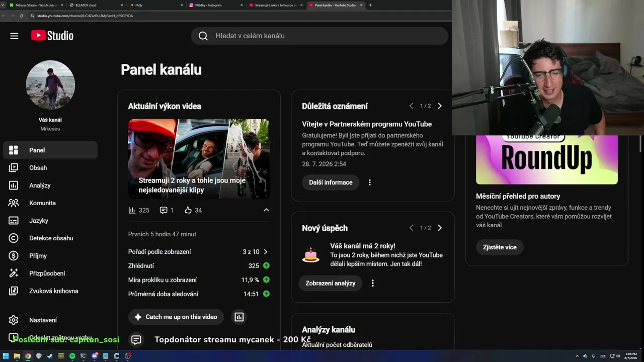644x362 pixels.
Task: Show hidden system tray icons
Action: point(577,356)
